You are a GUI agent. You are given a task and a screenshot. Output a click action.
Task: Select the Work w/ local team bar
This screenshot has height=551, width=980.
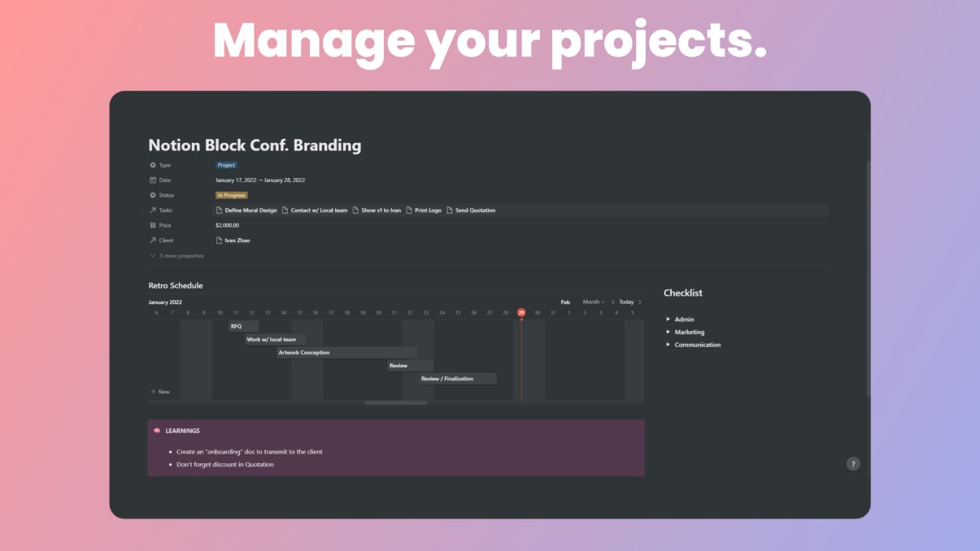coord(275,339)
